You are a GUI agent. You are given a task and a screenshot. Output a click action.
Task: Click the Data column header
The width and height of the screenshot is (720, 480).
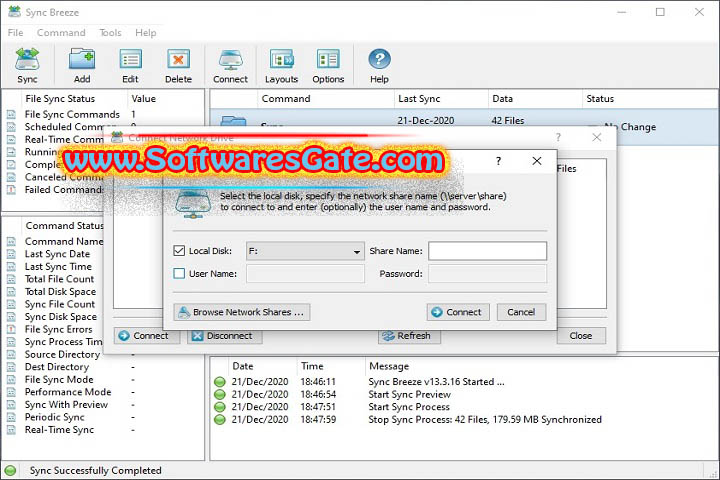pos(535,98)
